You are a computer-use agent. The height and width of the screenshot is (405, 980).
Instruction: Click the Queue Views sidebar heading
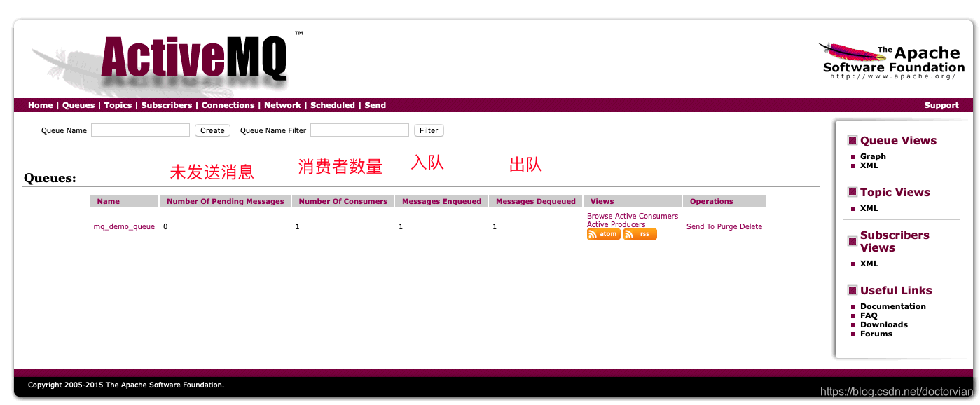pyautogui.click(x=898, y=141)
